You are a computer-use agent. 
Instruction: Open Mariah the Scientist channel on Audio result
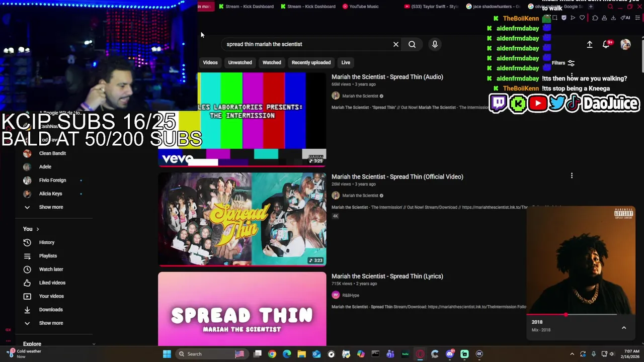(x=360, y=96)
